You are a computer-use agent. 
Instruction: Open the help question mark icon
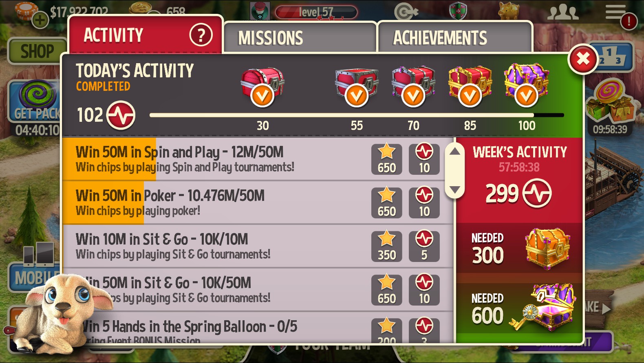tap(201, 35)
